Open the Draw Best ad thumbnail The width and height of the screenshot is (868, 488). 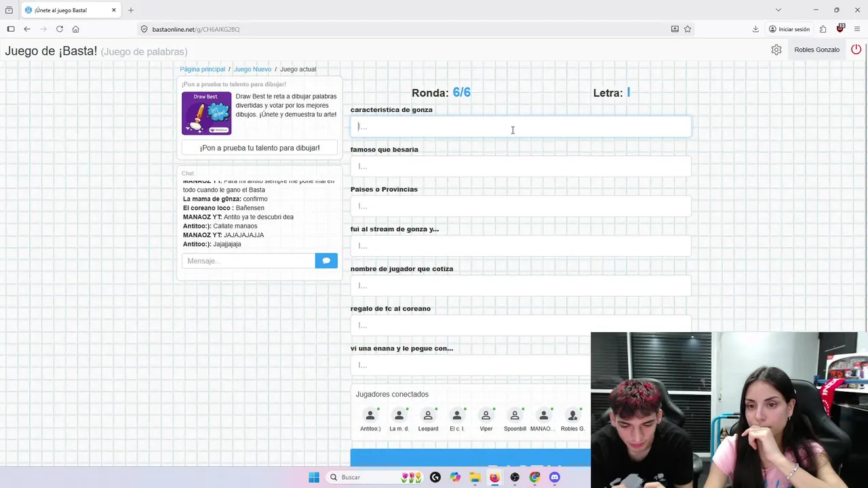point(206,113)
